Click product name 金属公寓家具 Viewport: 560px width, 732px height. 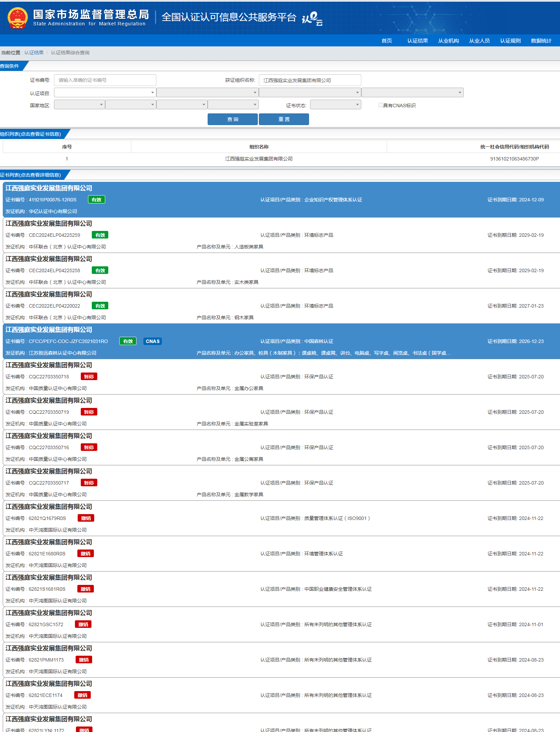tap(249, 459)
